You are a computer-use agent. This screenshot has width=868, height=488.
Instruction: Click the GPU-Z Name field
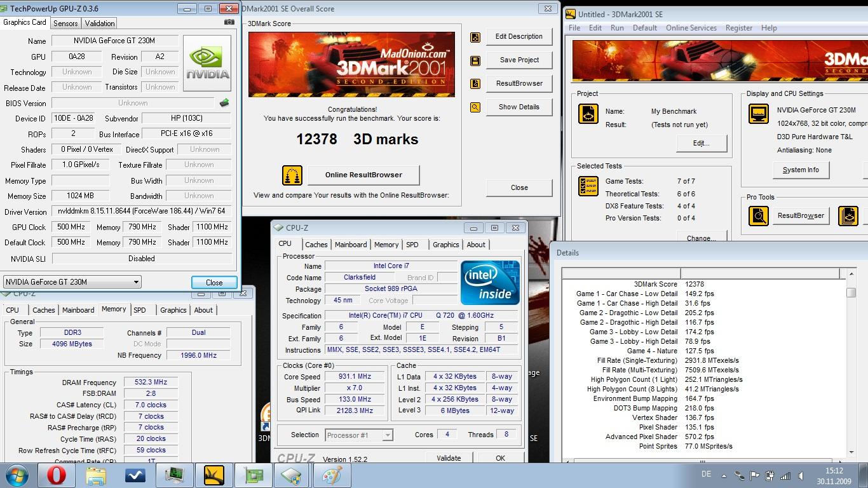click(x=114, y=41)
